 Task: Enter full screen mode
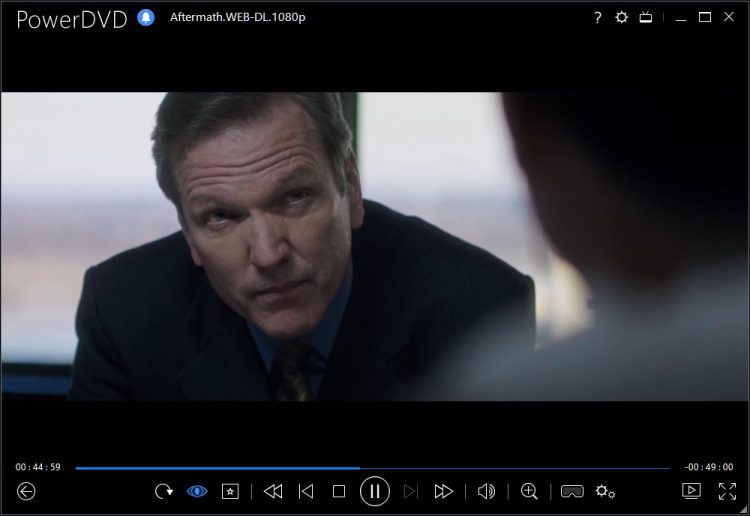point(727,491)
